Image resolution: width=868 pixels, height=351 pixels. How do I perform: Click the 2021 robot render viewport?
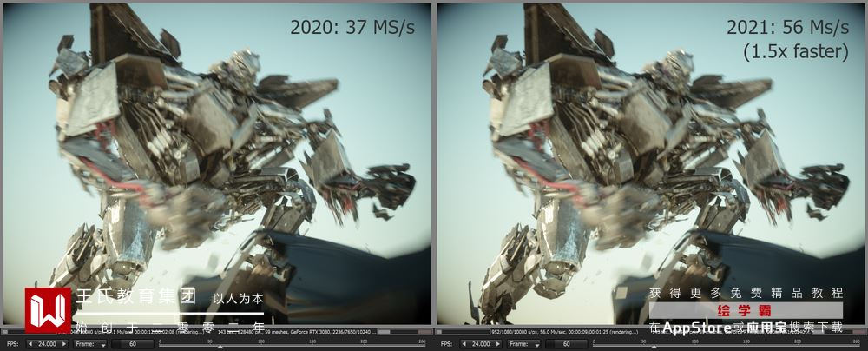coord(651,164)
